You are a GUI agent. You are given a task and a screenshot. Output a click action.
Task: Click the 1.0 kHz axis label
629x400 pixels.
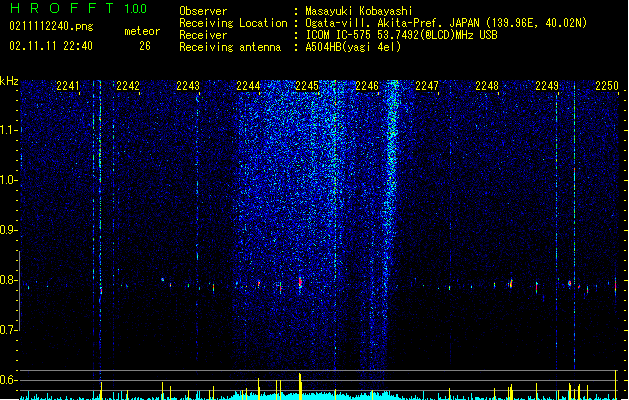pos(8,180)
